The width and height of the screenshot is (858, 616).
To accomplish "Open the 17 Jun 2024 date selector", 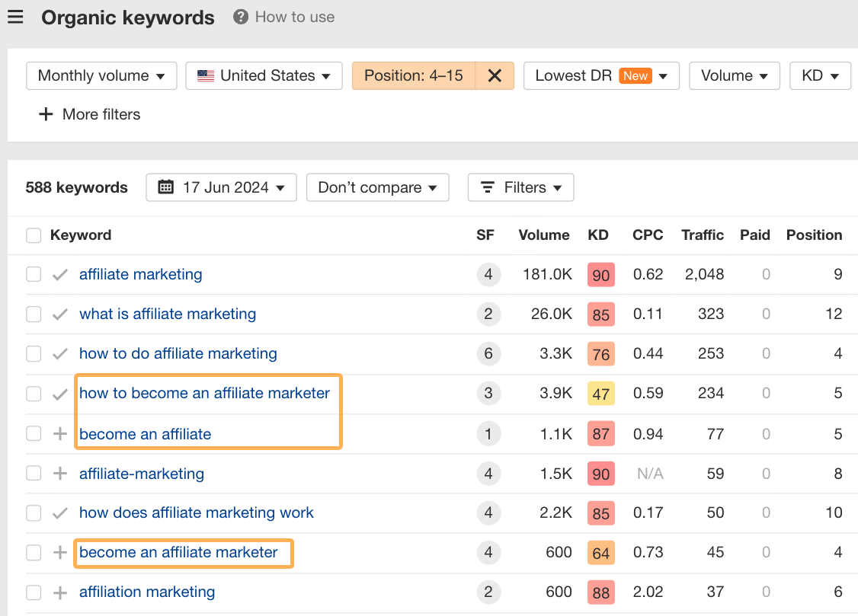I will (221, 187).
